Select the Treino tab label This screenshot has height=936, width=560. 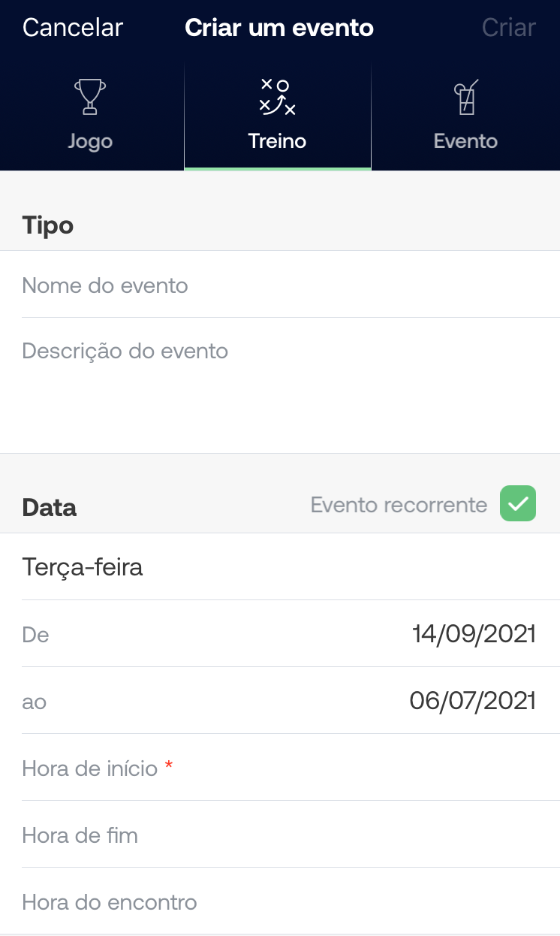277,141
